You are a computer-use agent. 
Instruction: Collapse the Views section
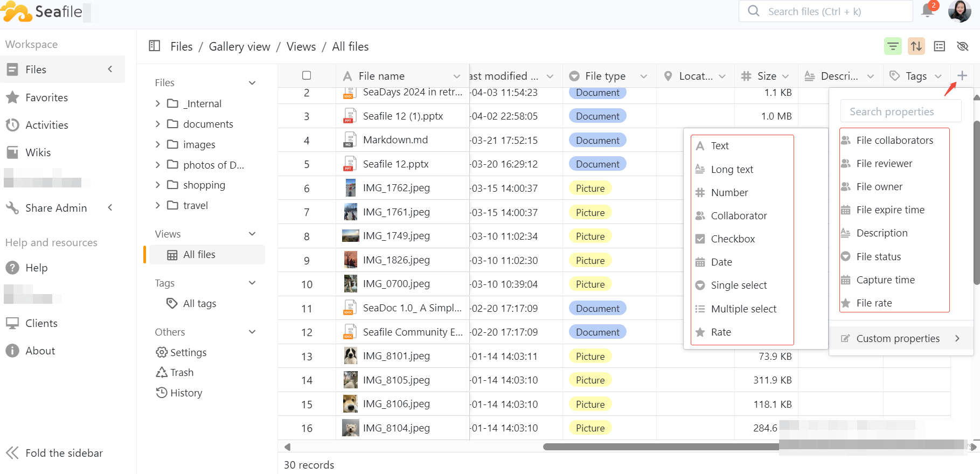pos(252,234)
